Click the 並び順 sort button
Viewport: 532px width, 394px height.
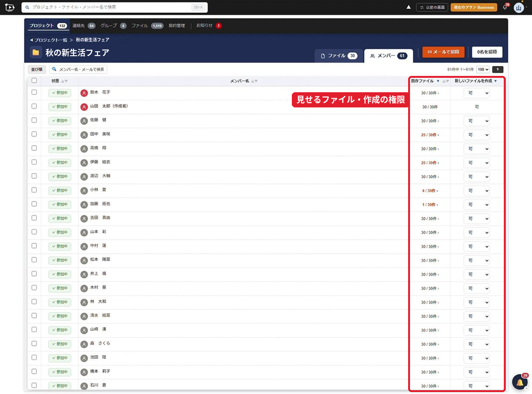coord(37,69)
